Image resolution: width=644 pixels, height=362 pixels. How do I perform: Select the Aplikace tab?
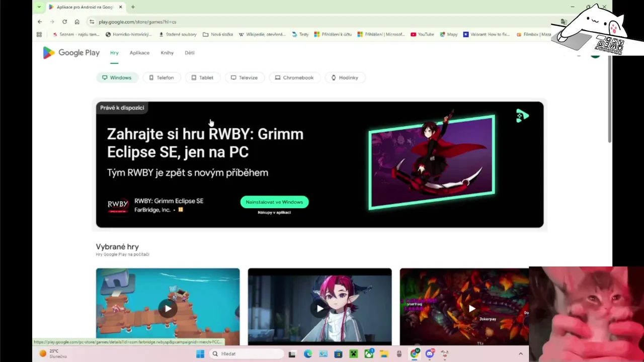pyautogui.click(x=139, y=53)
